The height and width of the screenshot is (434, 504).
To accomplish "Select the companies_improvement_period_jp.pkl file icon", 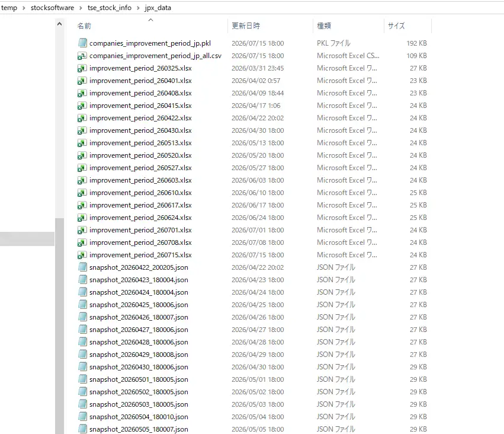I will coord(82,43).
